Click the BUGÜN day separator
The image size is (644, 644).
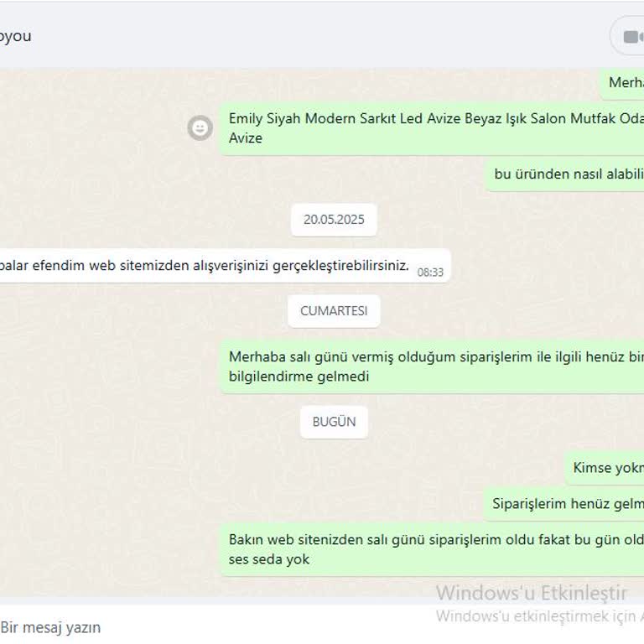pos(334,422)
